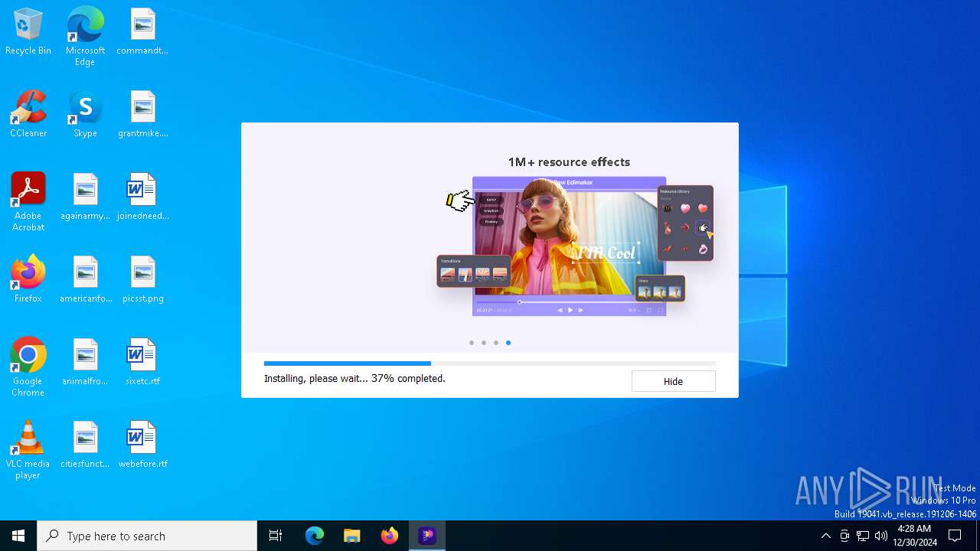Image resolution: width=980 pixels, height=551 pixels.
Task: Click the taskbar search box
Action: (x=147, y=536)
